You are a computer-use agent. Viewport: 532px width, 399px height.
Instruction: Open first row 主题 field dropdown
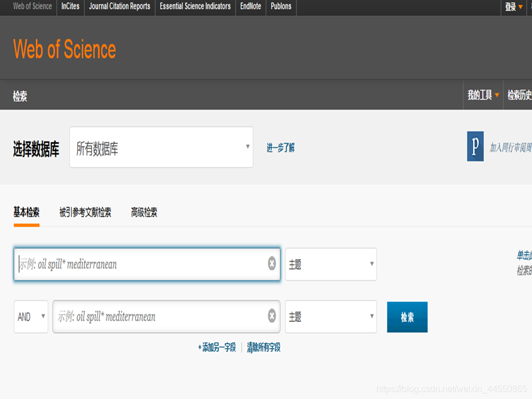tap(331, 264)
